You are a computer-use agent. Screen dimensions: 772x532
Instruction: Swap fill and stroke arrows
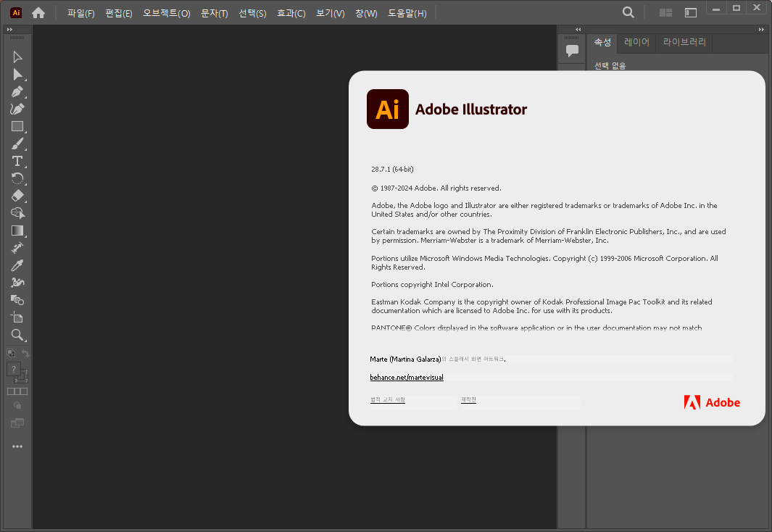(25, 353)
